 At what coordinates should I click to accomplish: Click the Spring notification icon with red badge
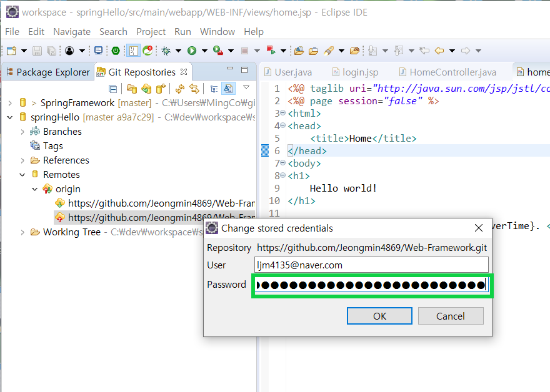click(147, 51)
